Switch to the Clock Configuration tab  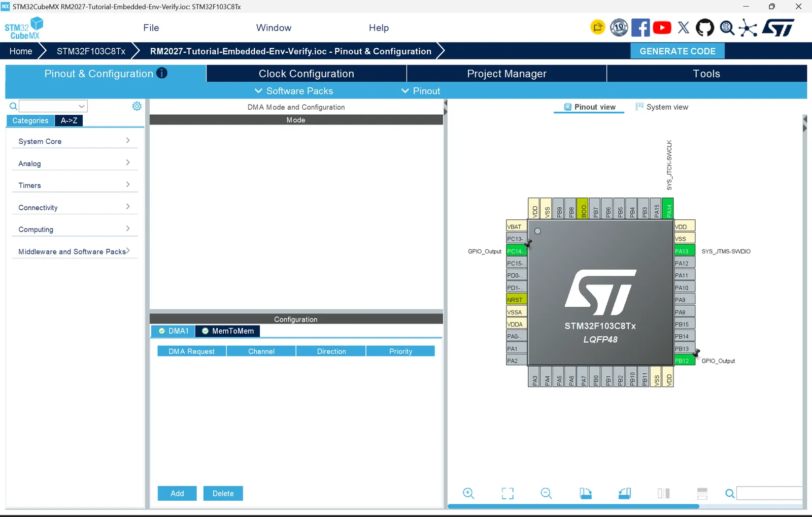[307, 73]
